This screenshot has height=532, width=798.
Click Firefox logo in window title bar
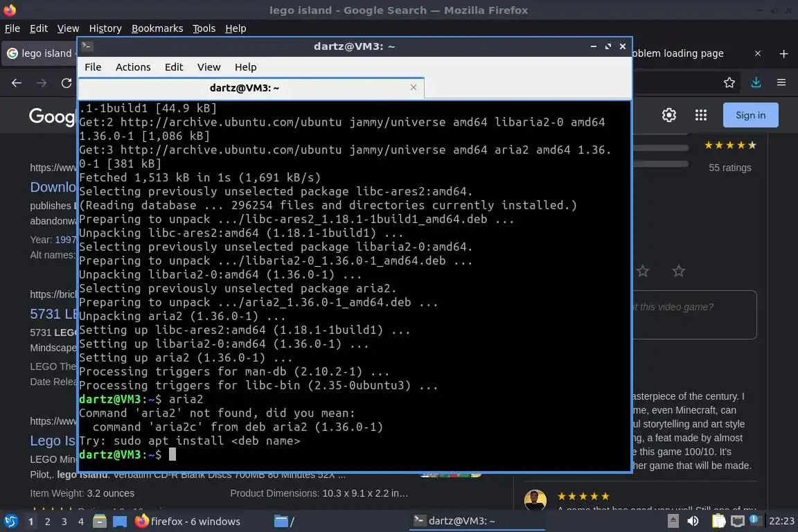(x=10, y=10)
